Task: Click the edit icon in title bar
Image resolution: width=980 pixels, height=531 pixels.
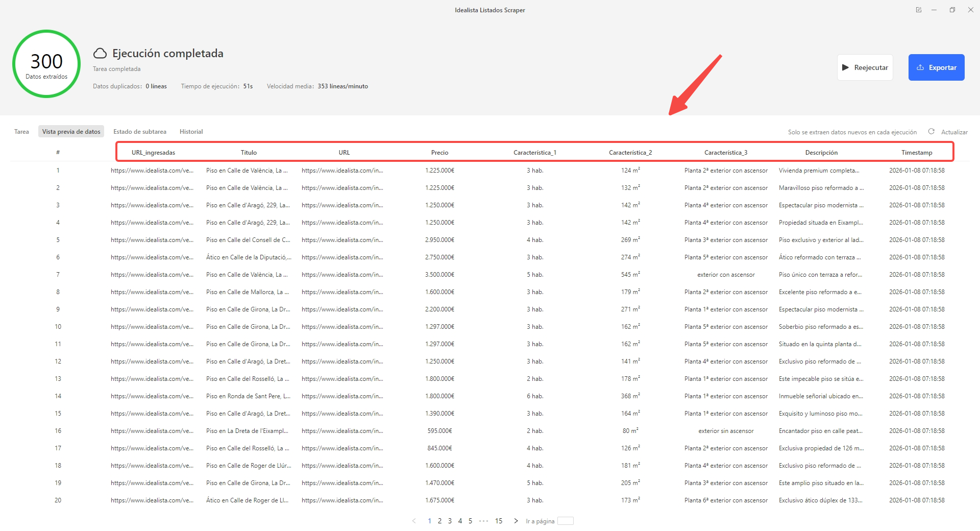Action: click(x=919, y=10)
